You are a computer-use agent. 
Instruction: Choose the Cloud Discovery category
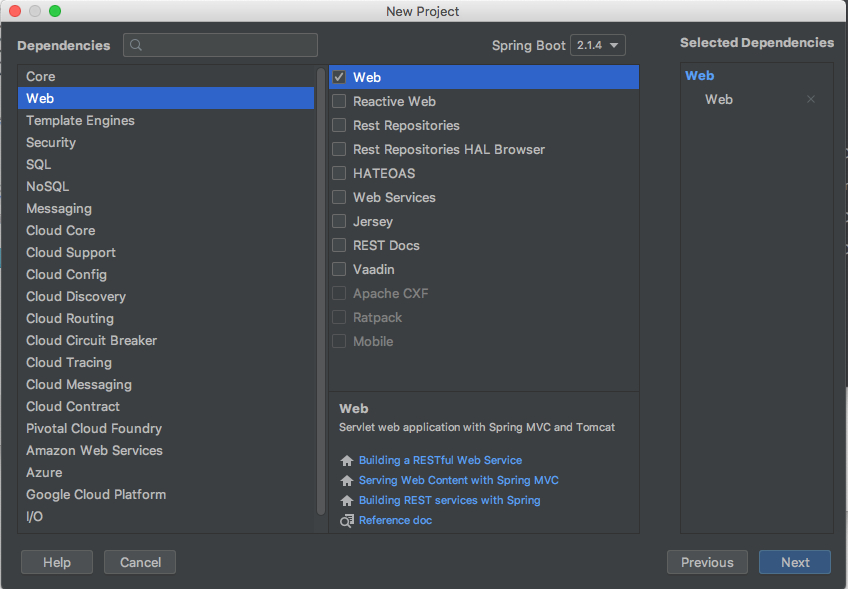pyautogui.click(x=76, y=296)
